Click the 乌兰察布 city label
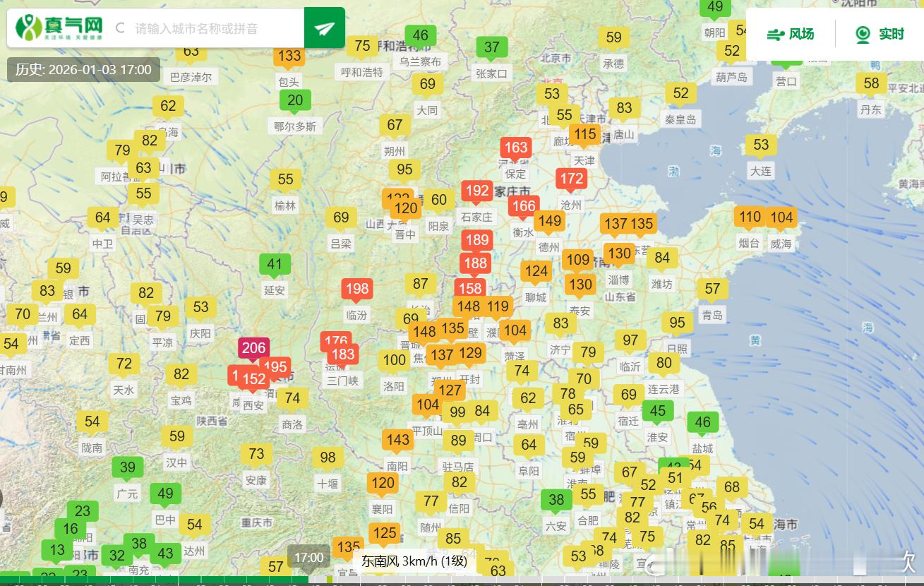The width and height of the screenshot is (924, 586). point(420,61)
